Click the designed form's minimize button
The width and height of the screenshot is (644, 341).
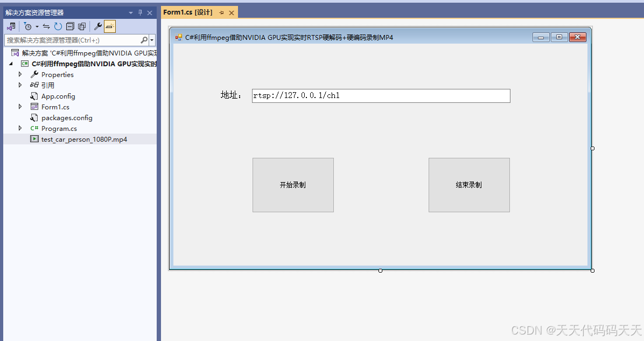coord(541,37)
